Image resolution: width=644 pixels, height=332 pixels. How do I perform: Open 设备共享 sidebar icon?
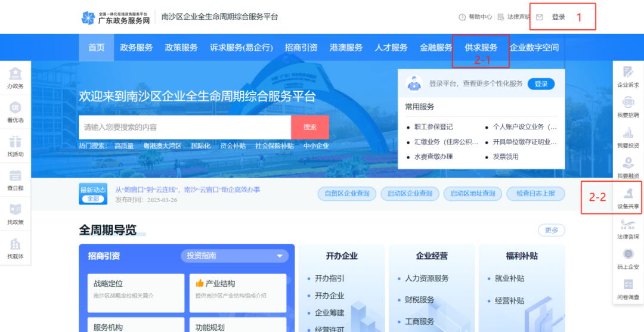(628, 198)
